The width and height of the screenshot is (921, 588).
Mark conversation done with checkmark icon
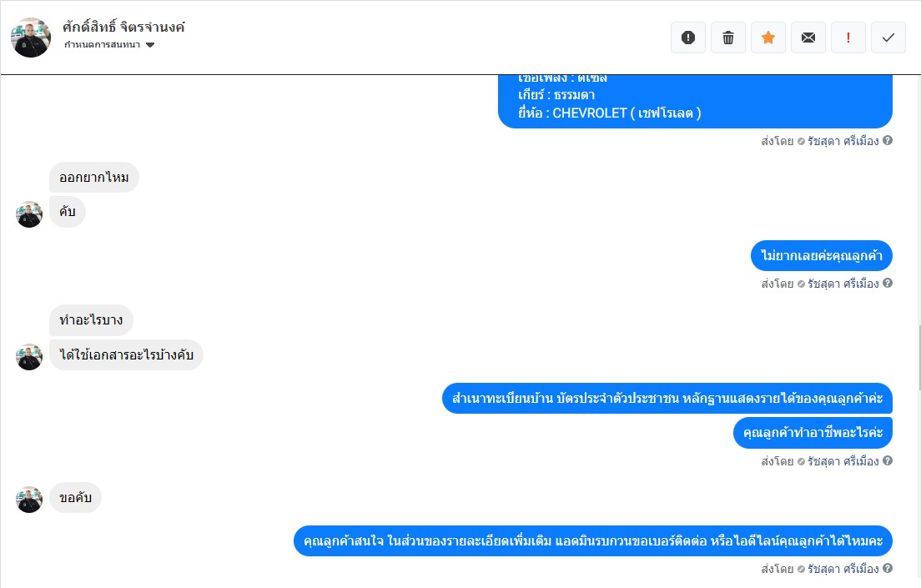[888, 38]
